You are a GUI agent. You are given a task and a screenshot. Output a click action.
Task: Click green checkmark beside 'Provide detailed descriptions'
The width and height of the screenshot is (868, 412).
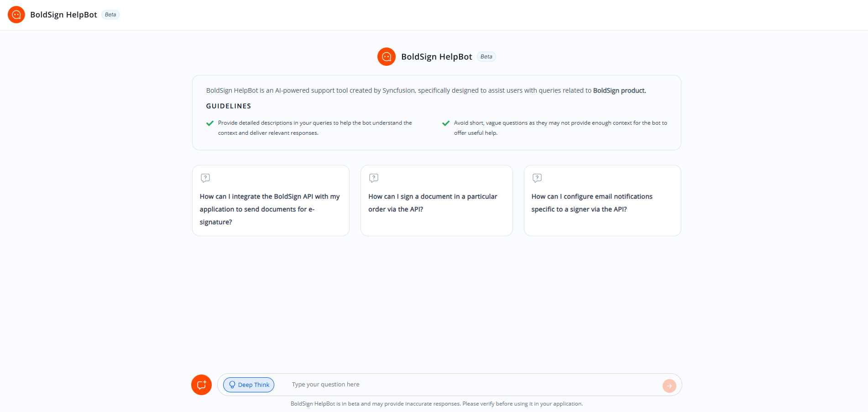click(x=210, y=123)
